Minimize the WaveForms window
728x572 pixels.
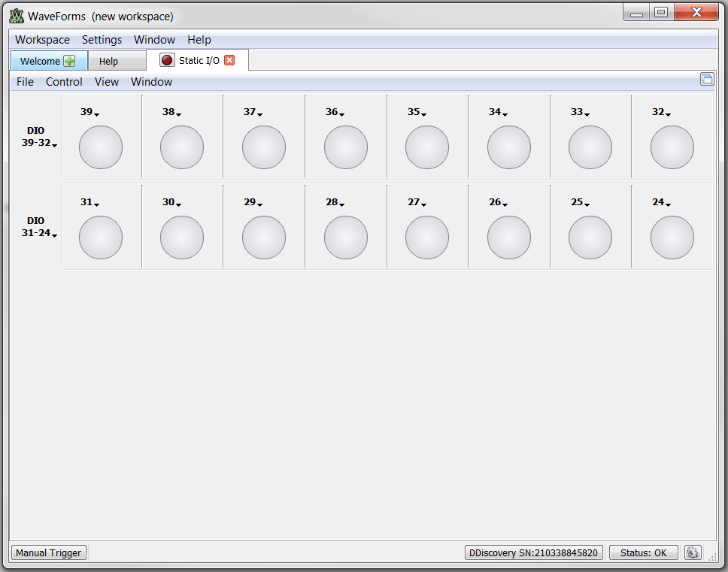[636, 13]
